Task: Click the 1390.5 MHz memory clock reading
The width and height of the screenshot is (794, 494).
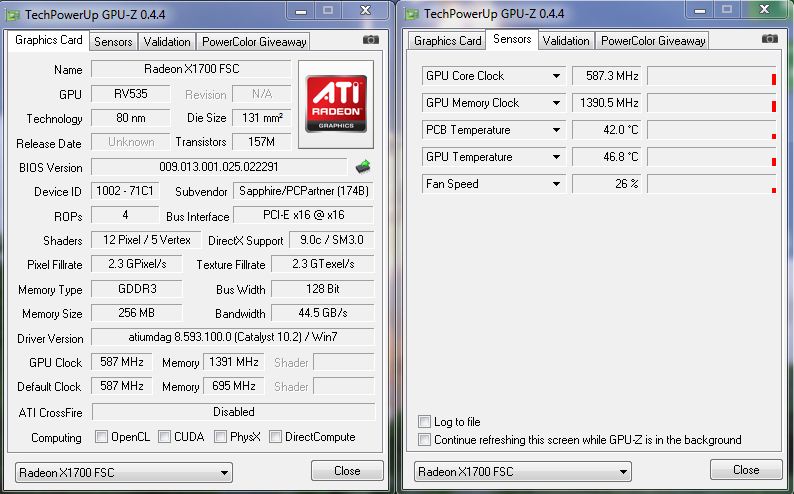Action: pos(607,103)
